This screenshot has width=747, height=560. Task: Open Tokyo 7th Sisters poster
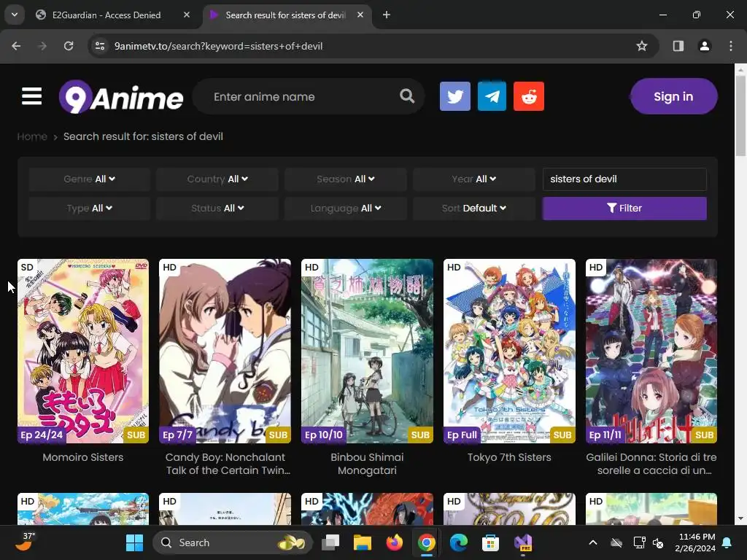coord(509,351)
